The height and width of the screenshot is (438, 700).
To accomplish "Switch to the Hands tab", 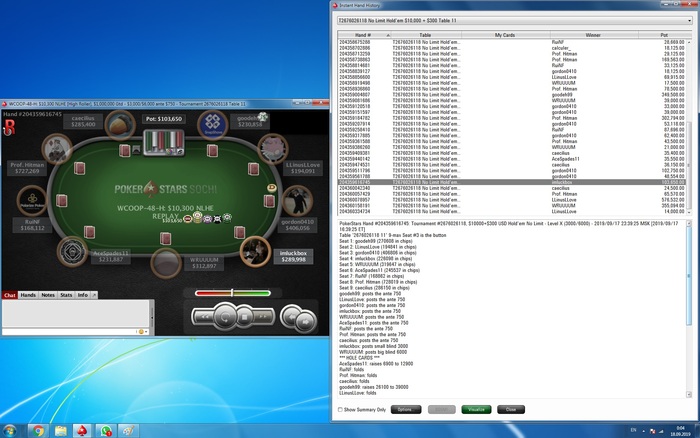I will click(x=28, y=295).
